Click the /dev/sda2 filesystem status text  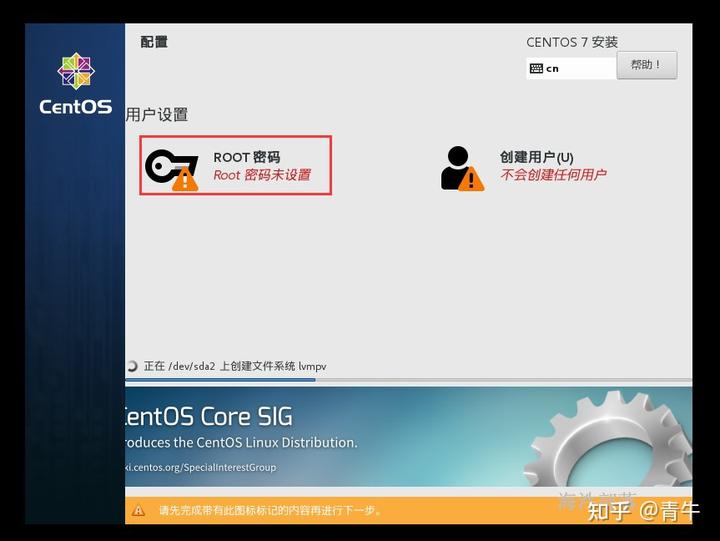(235, 366)
